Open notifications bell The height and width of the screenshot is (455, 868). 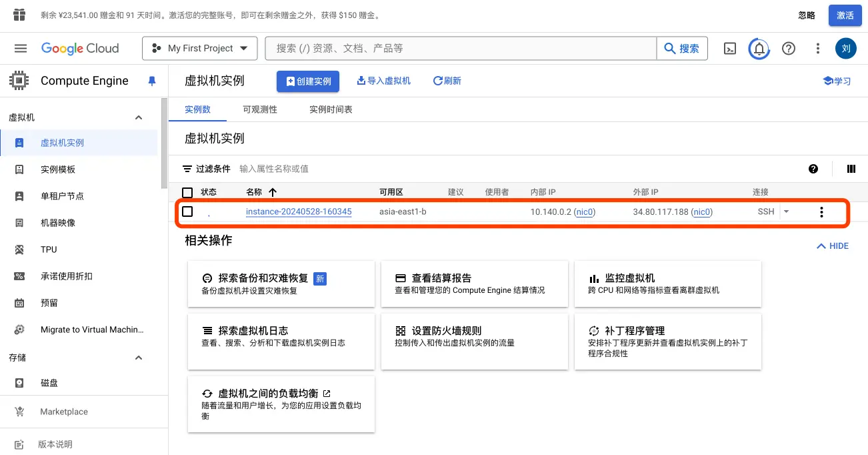point(759,48)
